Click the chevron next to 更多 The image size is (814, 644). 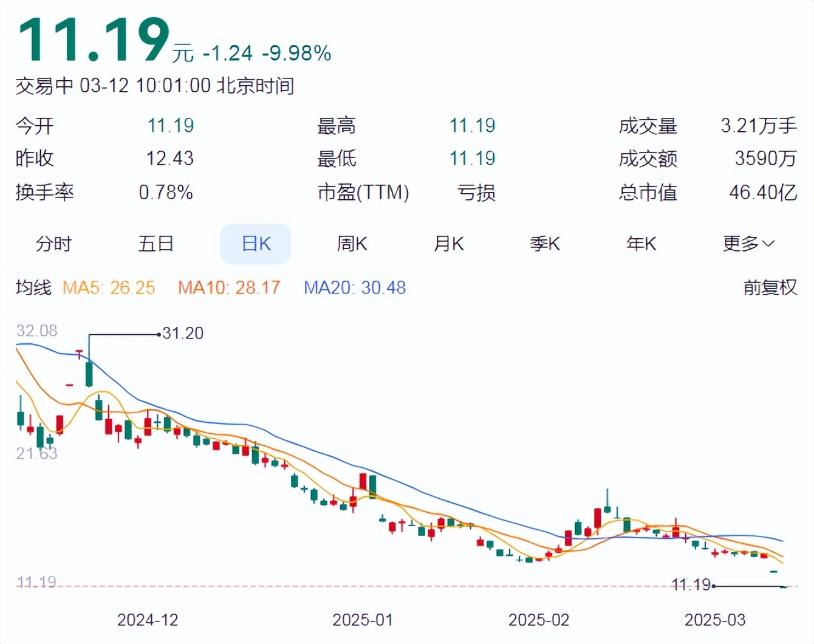coord(768,244)
